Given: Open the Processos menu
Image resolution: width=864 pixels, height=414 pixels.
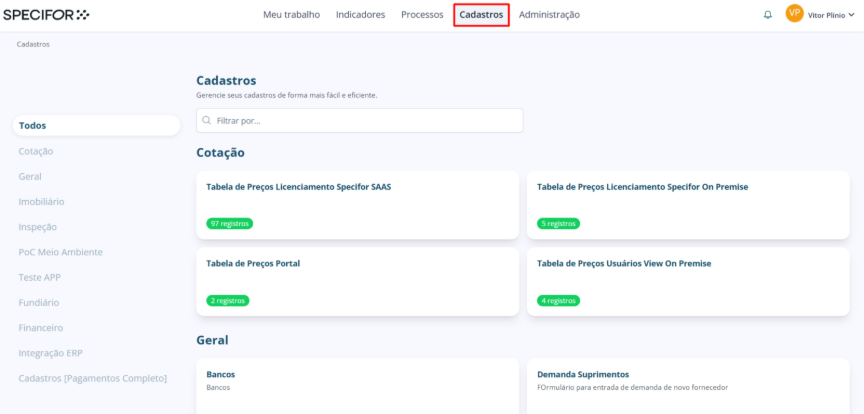Looking at the screenshot, I should [x=422, y=15].
